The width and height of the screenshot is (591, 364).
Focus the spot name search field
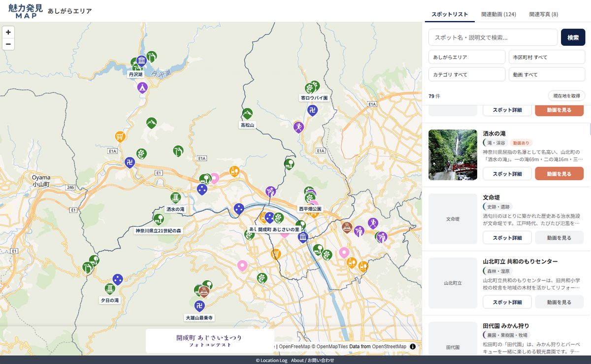tap(493, 37)
